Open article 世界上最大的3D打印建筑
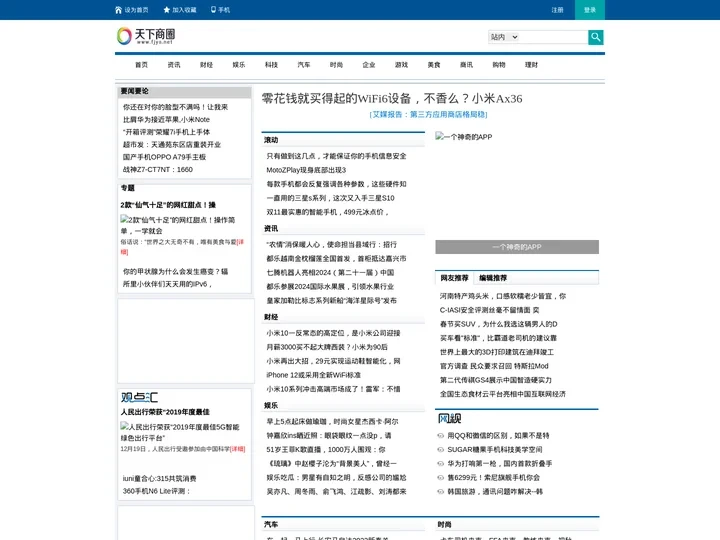720x540 pixels. tap(497, 352)
